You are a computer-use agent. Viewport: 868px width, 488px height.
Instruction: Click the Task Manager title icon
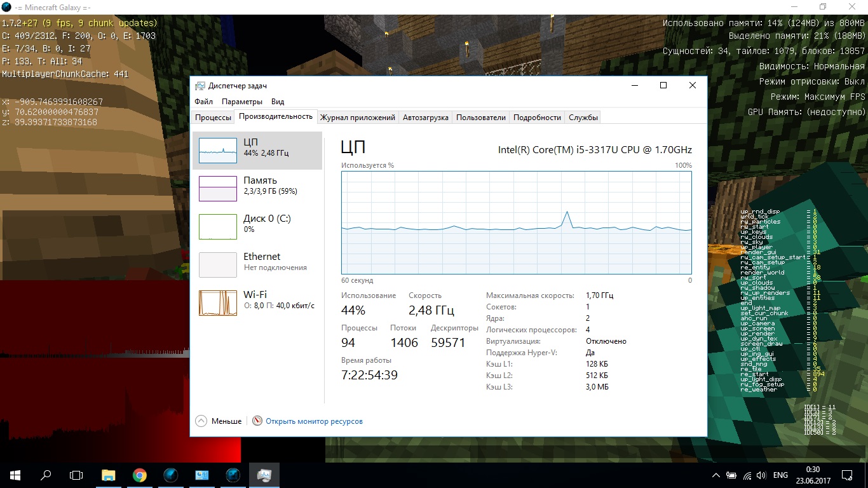(200, 86)
